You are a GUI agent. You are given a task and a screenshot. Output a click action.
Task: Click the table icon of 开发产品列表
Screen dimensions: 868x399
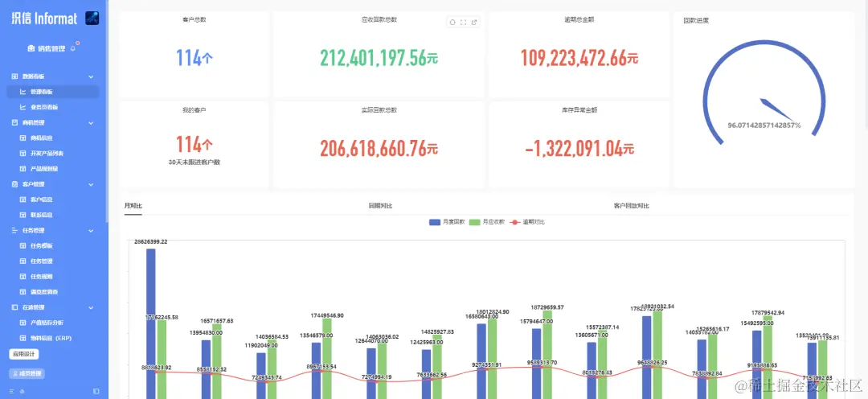click(23, 153)
